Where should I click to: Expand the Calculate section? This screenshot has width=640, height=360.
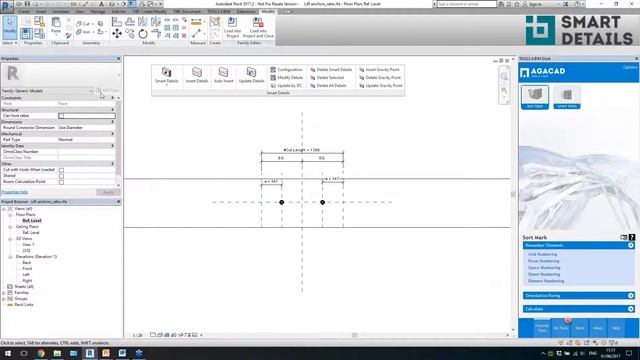(x=631, y=309)
